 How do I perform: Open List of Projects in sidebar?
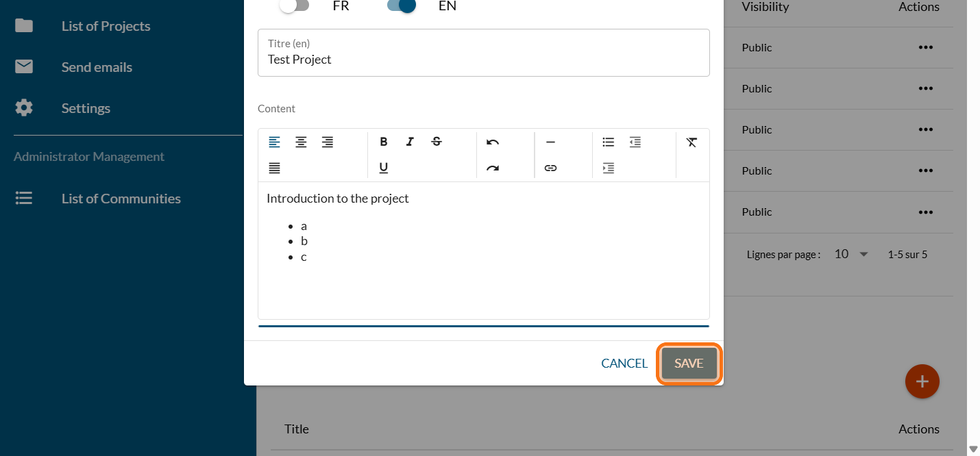[106, 26]
